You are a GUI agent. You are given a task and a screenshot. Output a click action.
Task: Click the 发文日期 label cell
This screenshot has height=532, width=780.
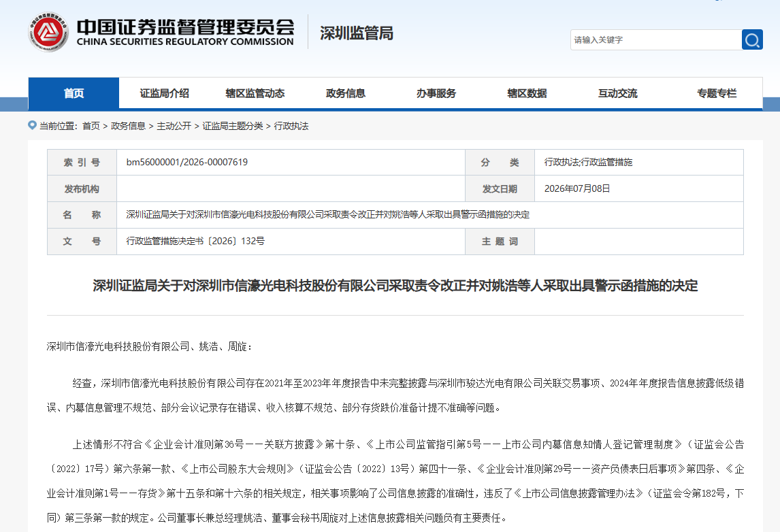500,188
